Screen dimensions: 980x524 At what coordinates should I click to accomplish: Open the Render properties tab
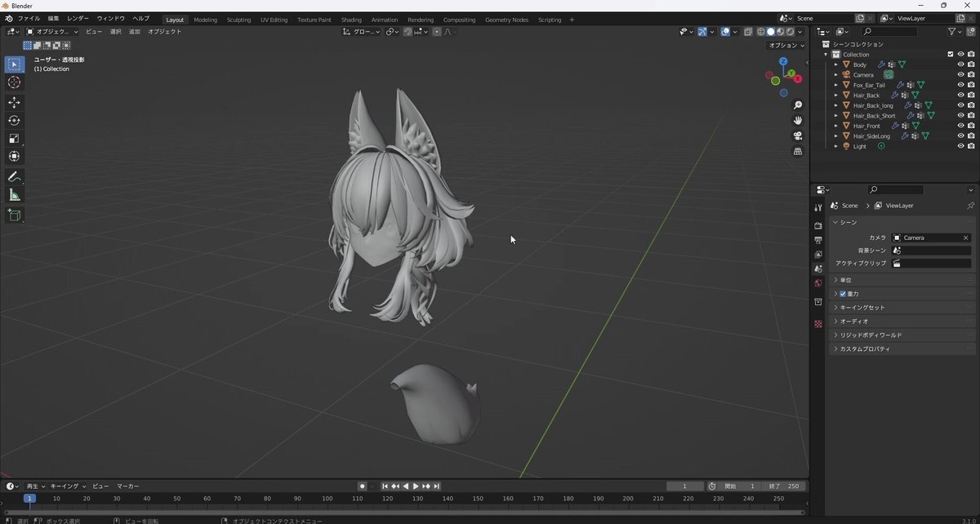pyautogui.click(x=818, y=225)
